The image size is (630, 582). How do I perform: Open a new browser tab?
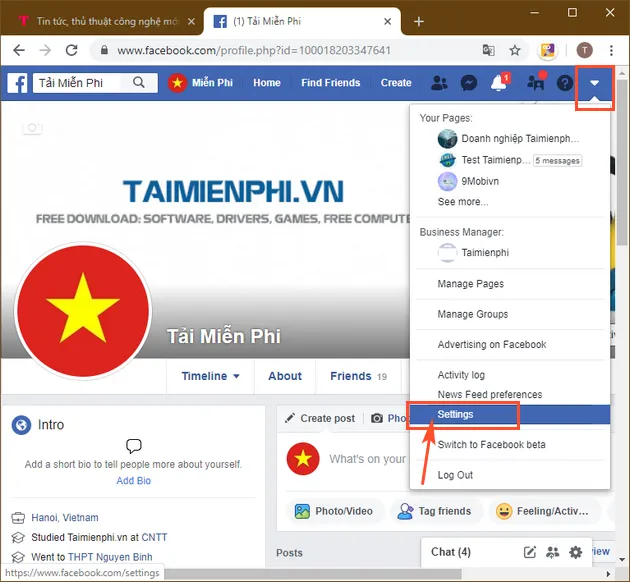click(x=419, y=21)
